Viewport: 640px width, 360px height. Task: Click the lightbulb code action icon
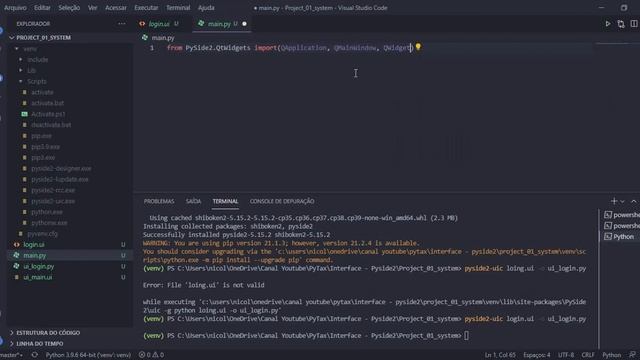418,47
